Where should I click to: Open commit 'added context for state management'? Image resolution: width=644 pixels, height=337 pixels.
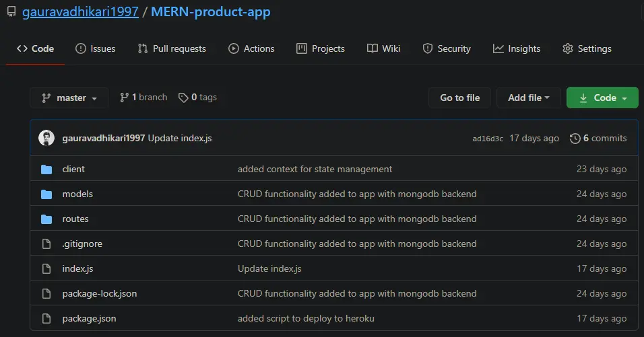(x=315, y=169)
